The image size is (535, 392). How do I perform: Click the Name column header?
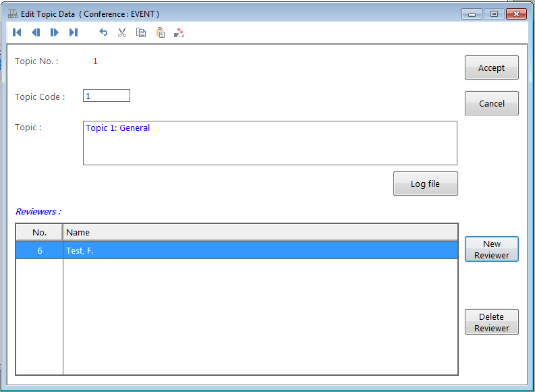point(260,232)
